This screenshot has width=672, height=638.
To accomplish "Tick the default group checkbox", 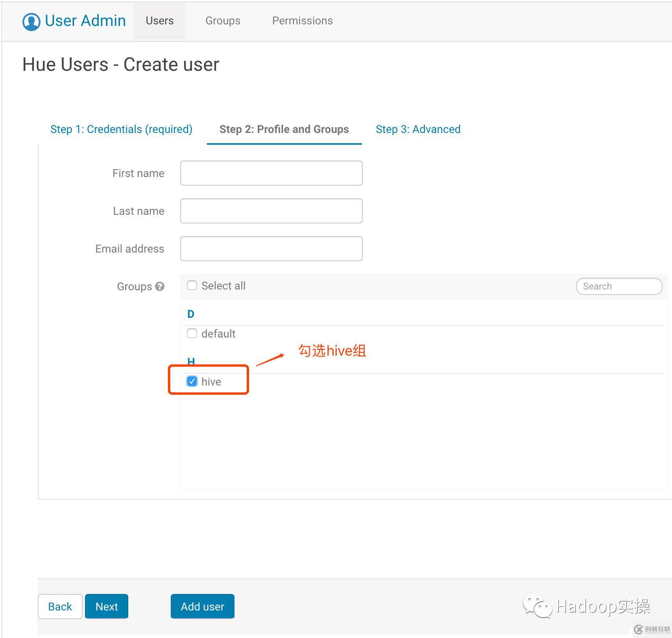I will pos(192,333).
